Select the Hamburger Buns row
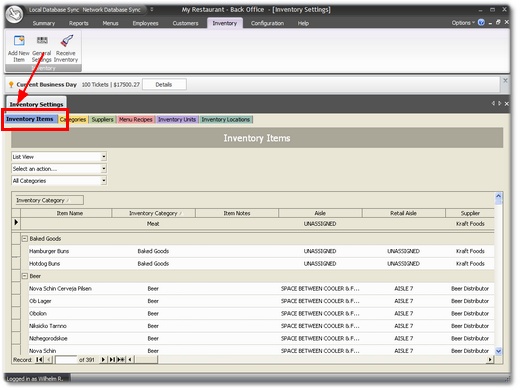This screenshot has width=520, height=390. pyautogui.click(x=261, y=251)
